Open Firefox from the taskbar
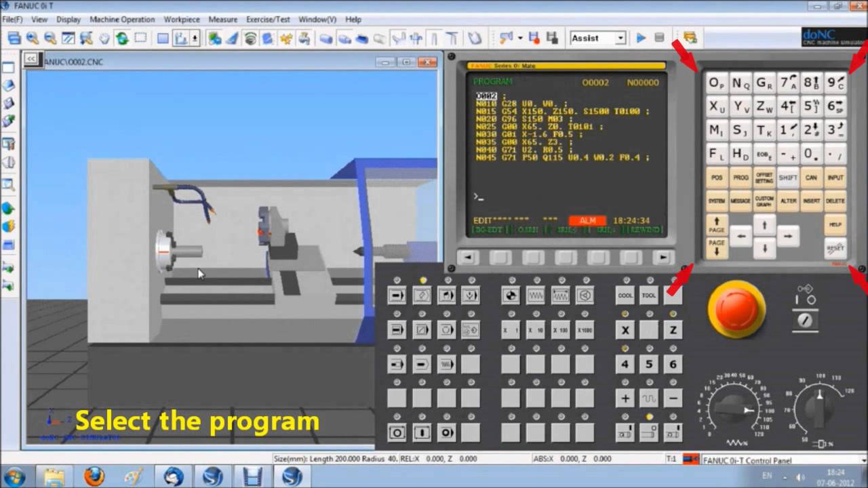The image size is (868, 488). [x=94, y=476]
